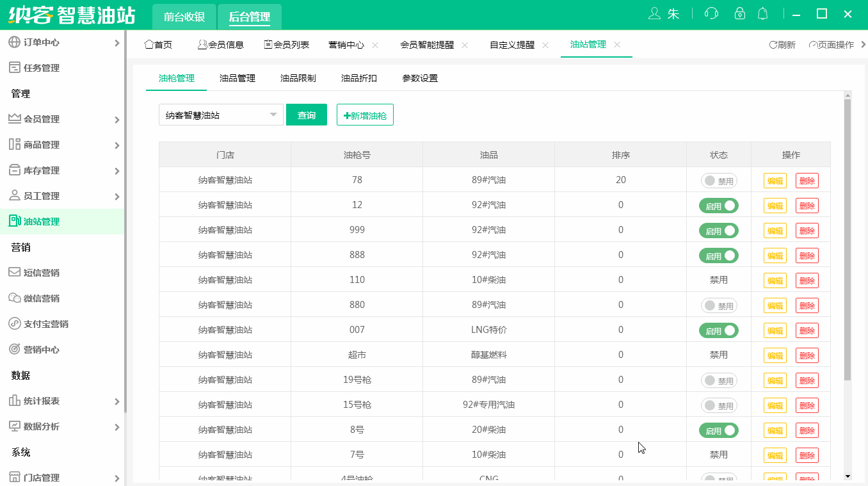Screen dimensions: 868x486
Task: Open the 订单中心 sidebar icon
Action: pos(13,42)
